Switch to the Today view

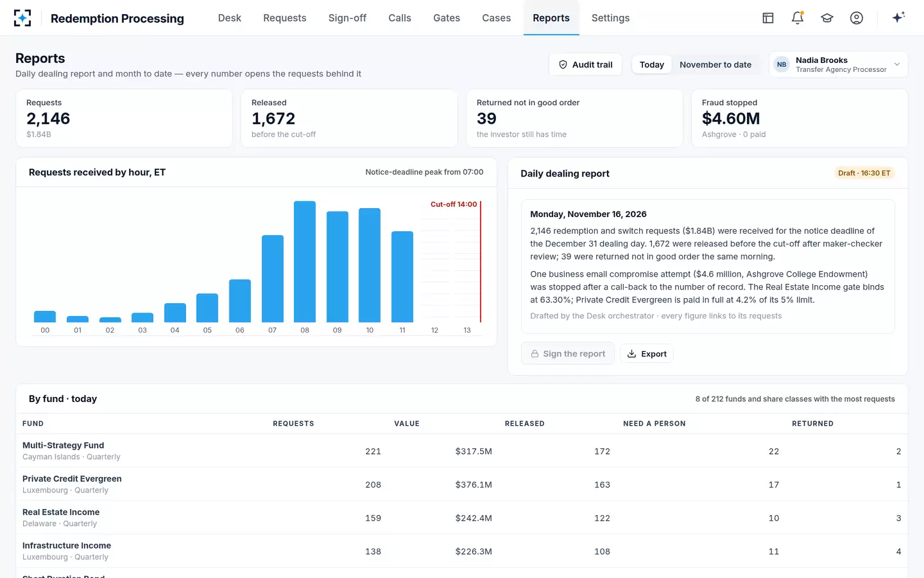point(651,65)
